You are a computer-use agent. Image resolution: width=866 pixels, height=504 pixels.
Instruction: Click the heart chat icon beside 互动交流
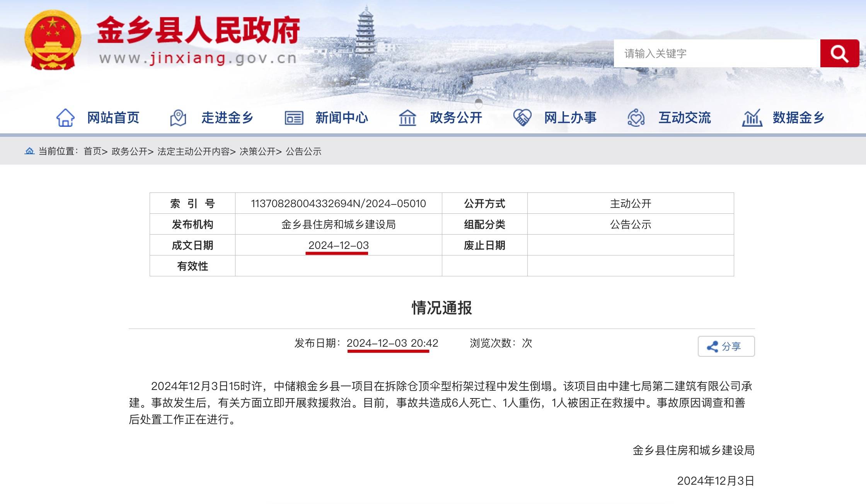636,117
